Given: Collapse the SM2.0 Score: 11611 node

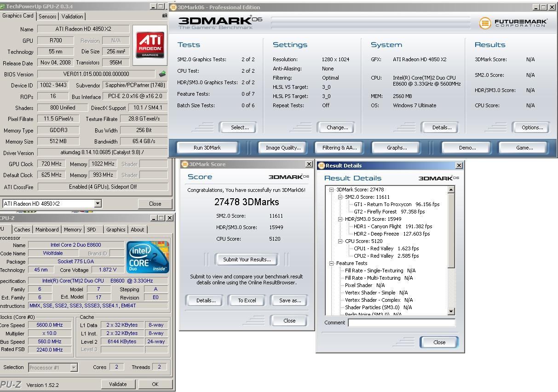Looking at the screenshot, I should (340, 197).
